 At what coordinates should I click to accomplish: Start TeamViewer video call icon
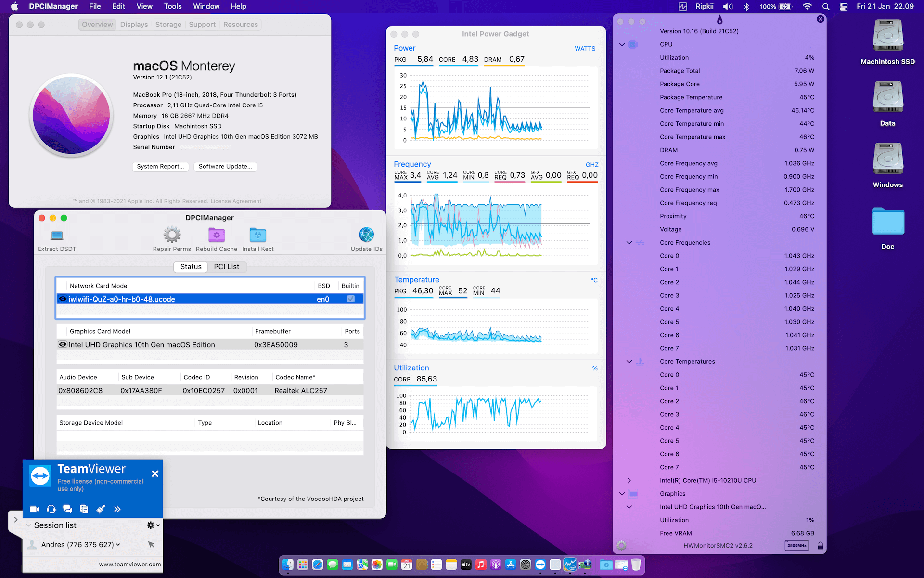35,509
